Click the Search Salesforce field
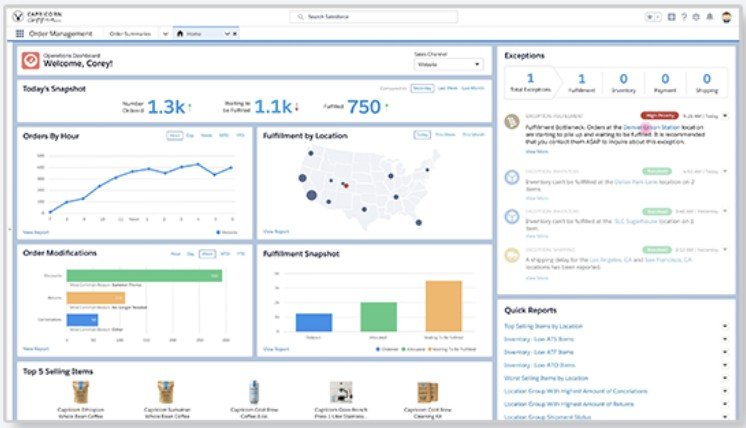Viewport: 746px width, 428px height. 374,17
